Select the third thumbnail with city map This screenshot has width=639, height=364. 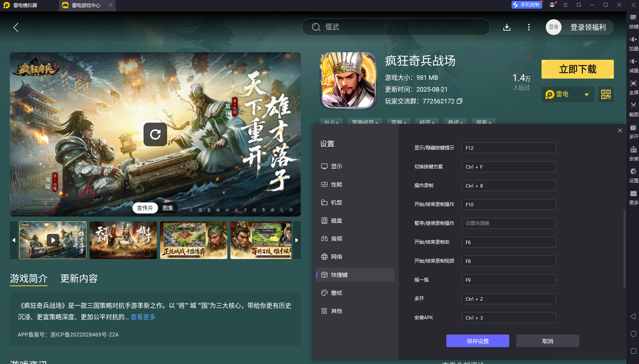193,240
